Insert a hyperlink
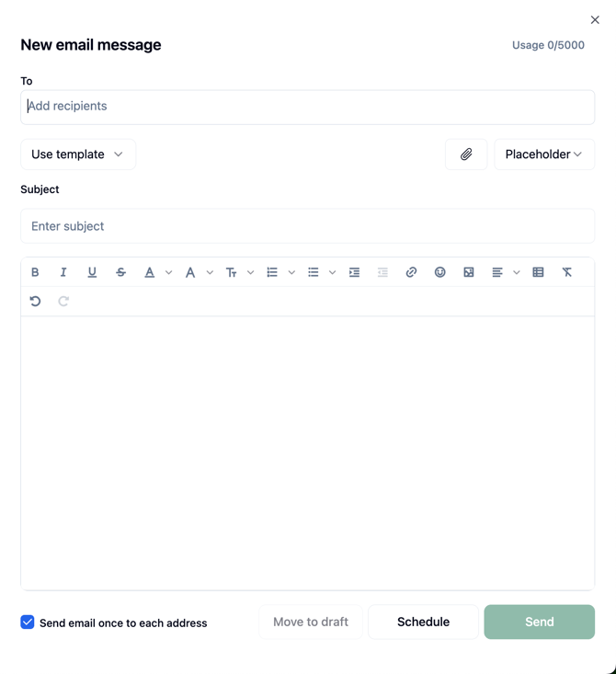The image size is (616, 674). 411,272
